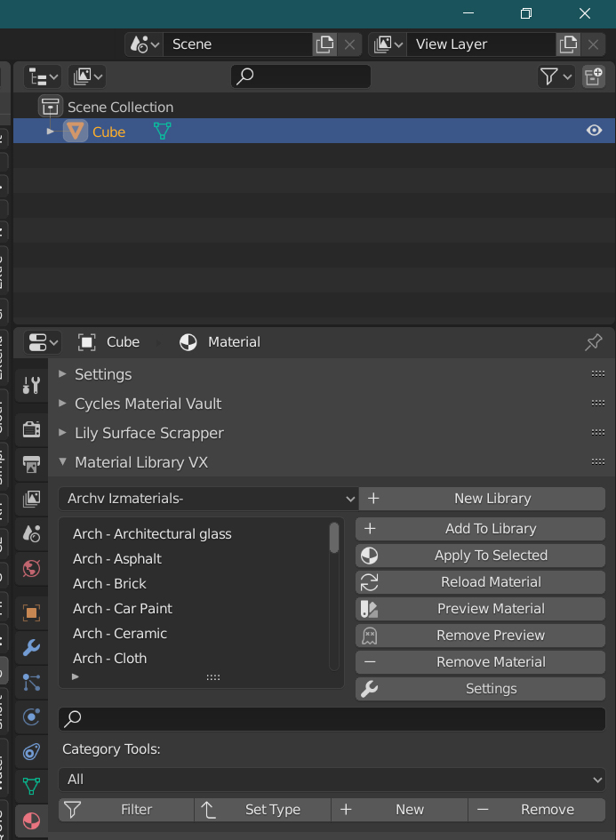Open the Tool properties tab
This screenshot has width=616, height=840.
pos(32,386)
